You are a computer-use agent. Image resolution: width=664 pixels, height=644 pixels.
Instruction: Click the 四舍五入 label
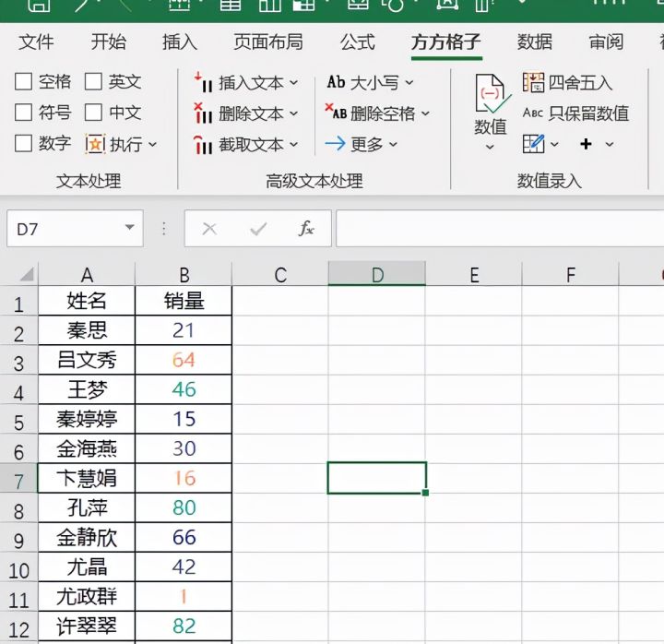tap(580, 83)
